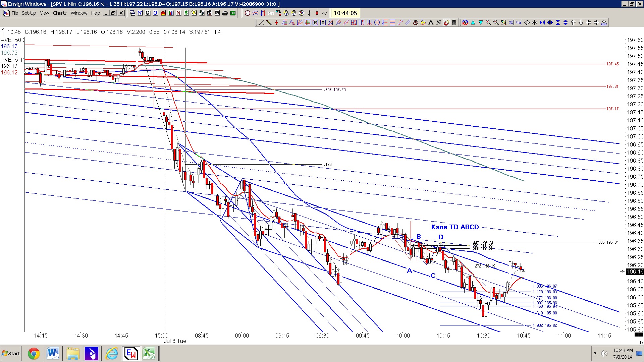This screenshot has height=362, width=644.
Task: Click the white right arrow scroll icon
Action: [596, 22]
